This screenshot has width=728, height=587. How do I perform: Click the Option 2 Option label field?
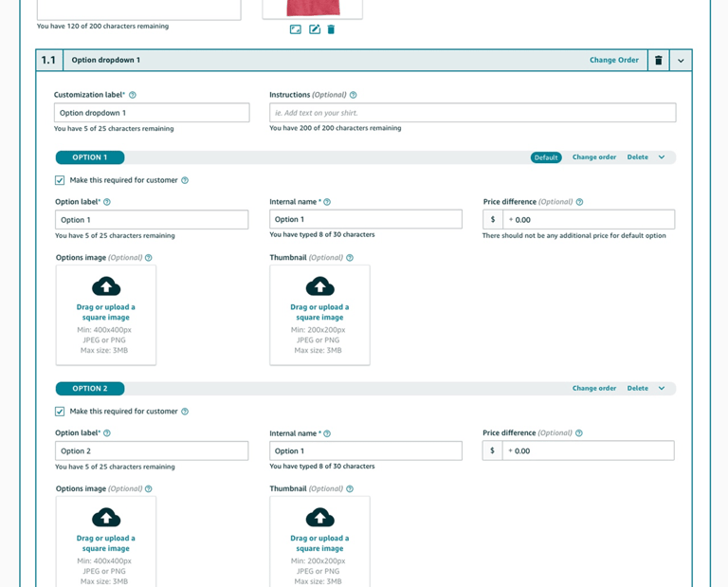152,451
